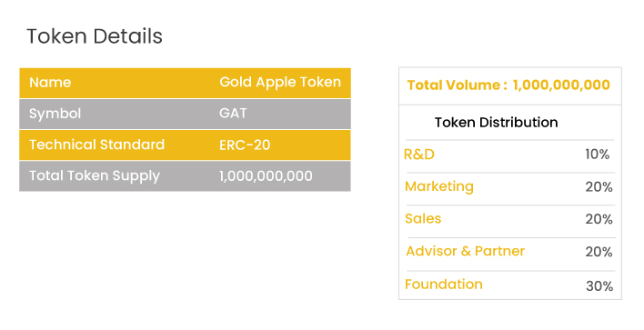Select the Foundation distribution entry
This screenshot has height=330, width=644.
pos(444,285)
